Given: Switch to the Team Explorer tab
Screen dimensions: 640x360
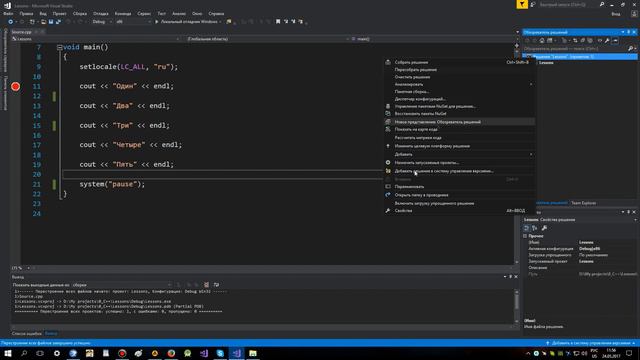Looking at the screenshot, I should point(583,203).
